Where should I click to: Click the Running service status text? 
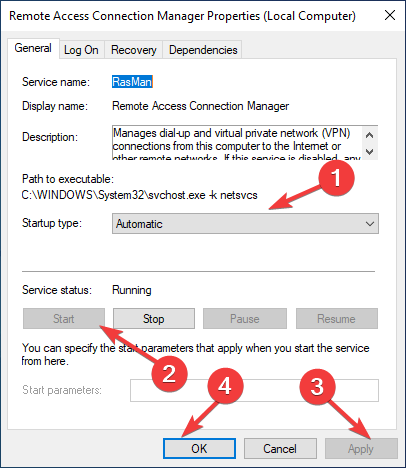coord(132,290)
